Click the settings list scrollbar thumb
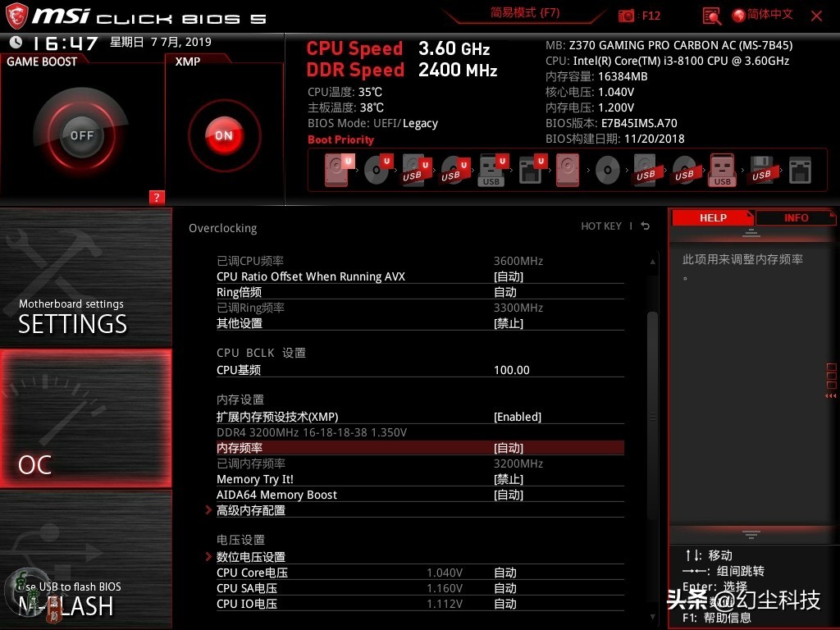 652,415
